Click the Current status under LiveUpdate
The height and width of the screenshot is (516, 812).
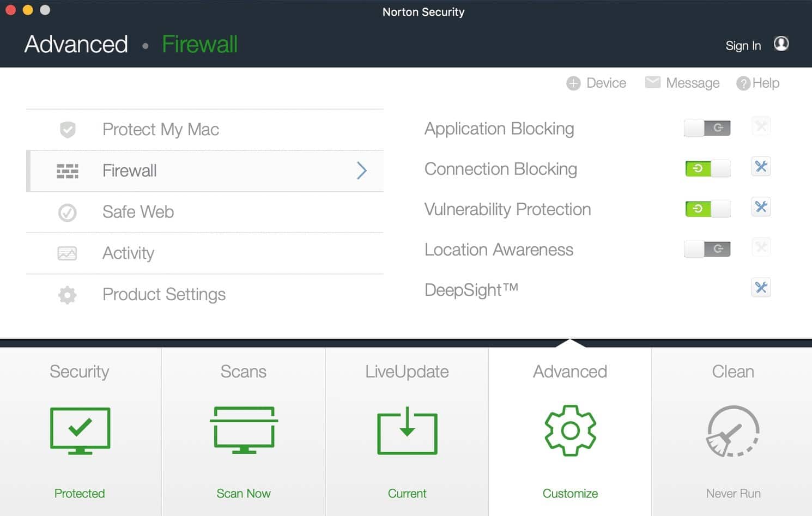[407, 494]
